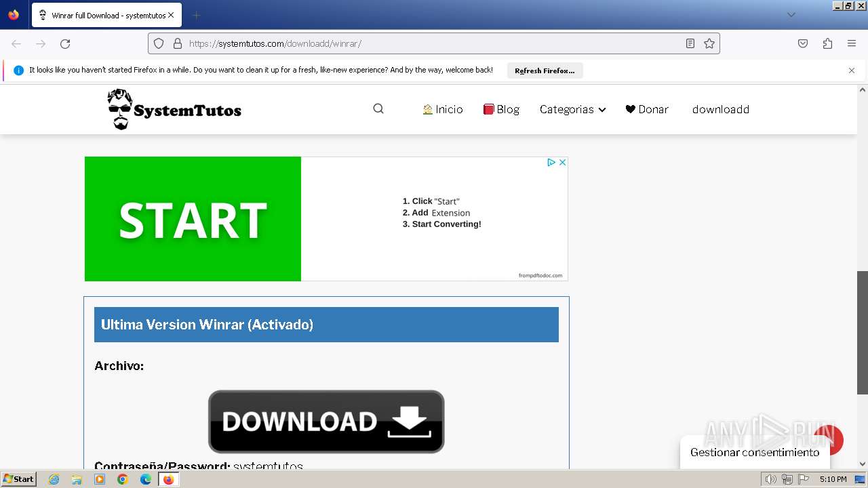Click the address bar URL field
The height and width of the screenshot is (488, 868).
pyautogui.click(x=434, y=43)
